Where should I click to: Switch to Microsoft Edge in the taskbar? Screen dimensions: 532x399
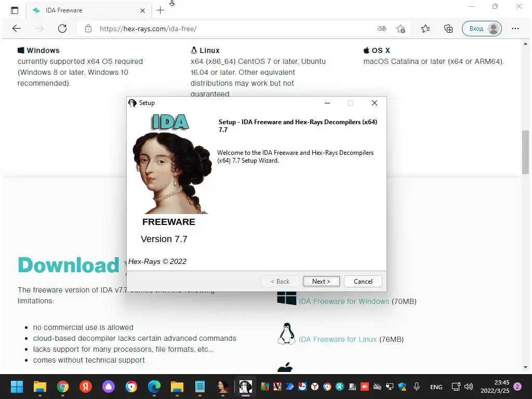click(x=154, y=387)
